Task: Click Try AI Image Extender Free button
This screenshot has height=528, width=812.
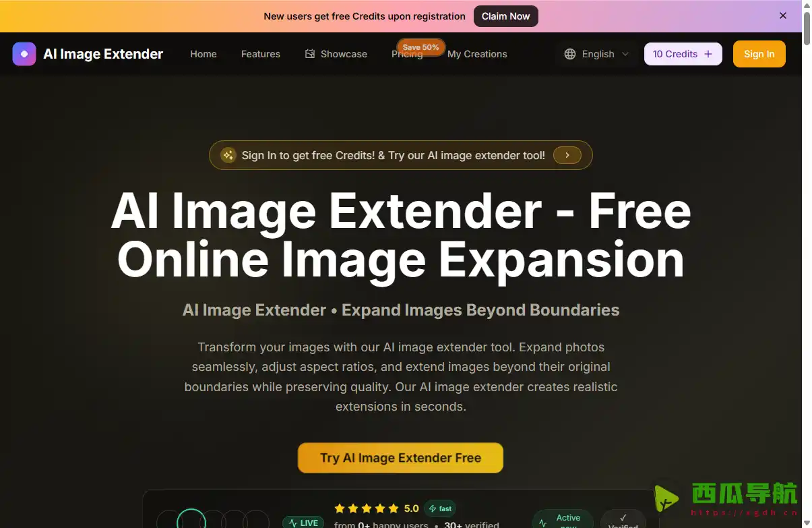Action: coord(400,458)
